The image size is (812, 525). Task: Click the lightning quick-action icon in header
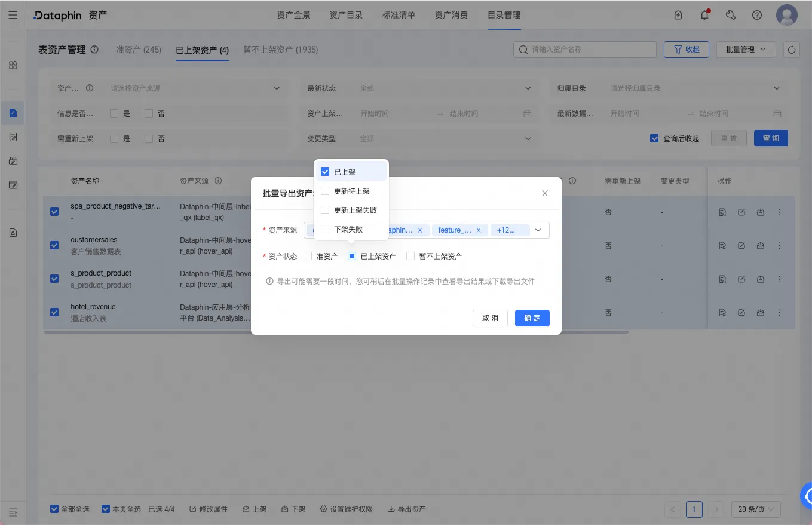(678, 15)
